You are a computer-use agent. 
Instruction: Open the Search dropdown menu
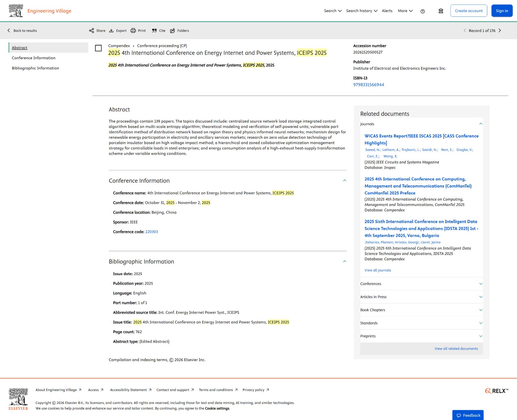coord(333,11)
